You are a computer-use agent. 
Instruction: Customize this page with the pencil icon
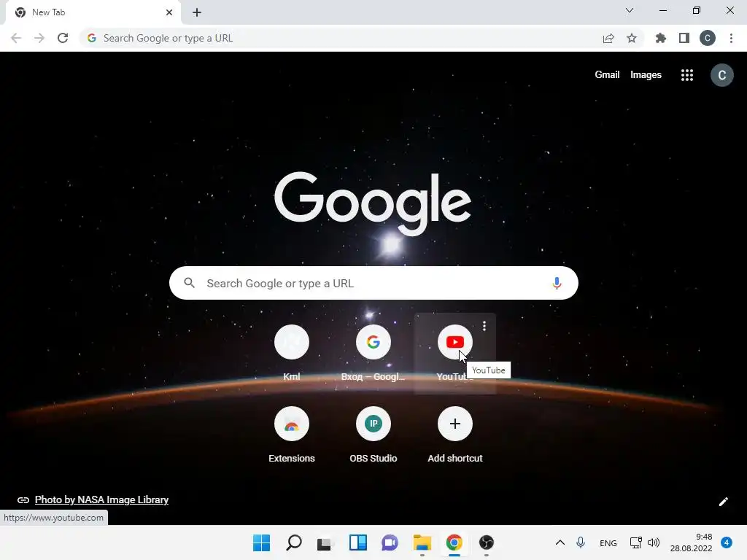[723, 502]
